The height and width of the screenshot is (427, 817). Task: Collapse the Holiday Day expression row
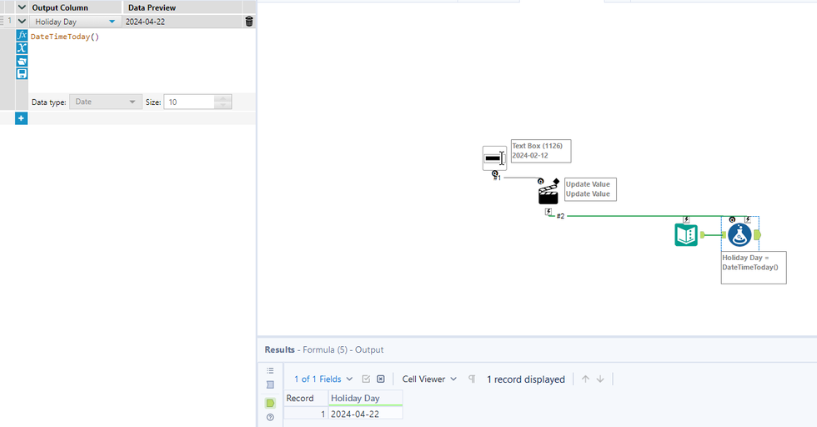pos(21,21)
